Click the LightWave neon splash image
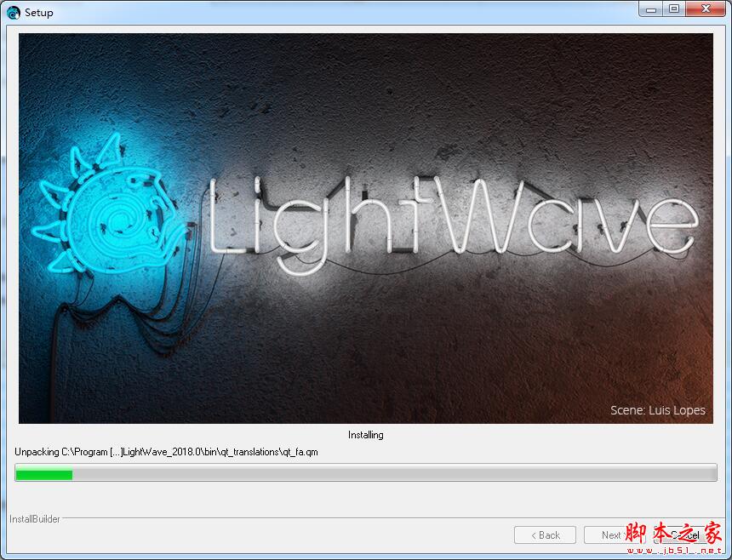732x560 pixels. 365,228
